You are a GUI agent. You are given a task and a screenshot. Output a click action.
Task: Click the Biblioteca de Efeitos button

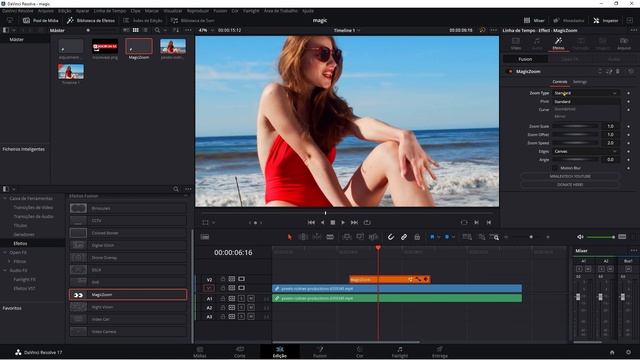91,20
